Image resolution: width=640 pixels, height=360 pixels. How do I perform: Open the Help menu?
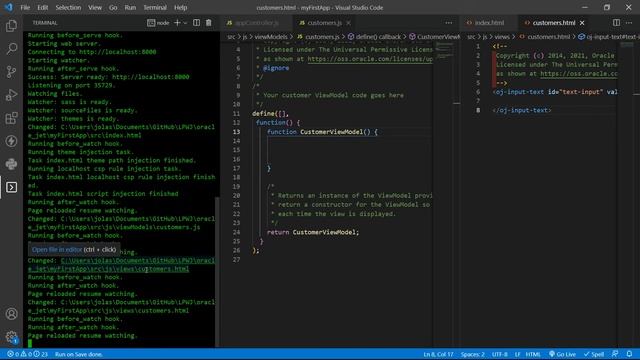[x=180, y=7]
